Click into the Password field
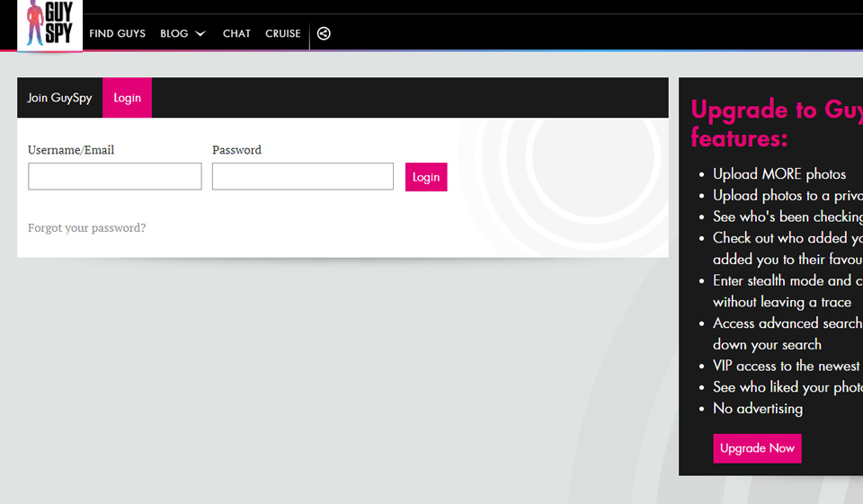This screenshot has width=863, height=504. point(302,176)
